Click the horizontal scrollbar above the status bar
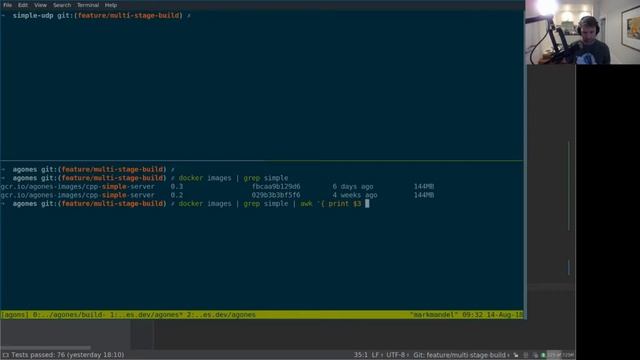 pos(46,348)
